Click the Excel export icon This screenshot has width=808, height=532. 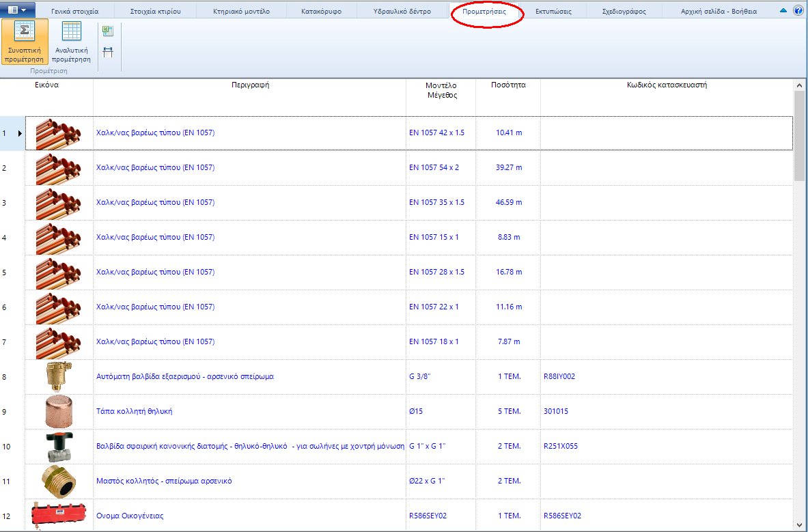tap(108, 31)
